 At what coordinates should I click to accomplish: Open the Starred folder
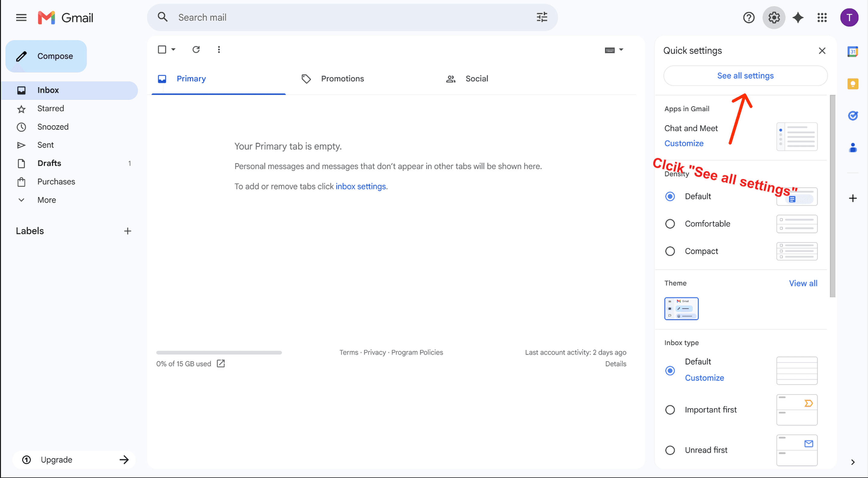(x=70, y=109)
